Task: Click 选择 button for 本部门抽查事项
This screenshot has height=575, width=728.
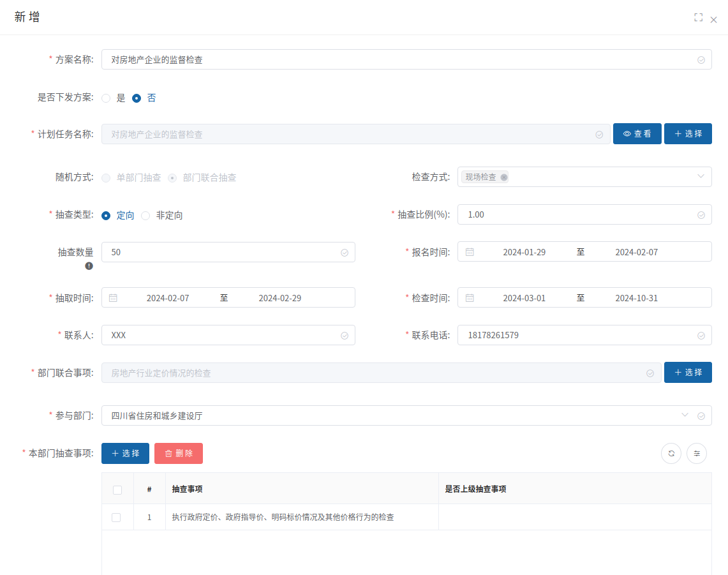Action: (x=125, y=454)
